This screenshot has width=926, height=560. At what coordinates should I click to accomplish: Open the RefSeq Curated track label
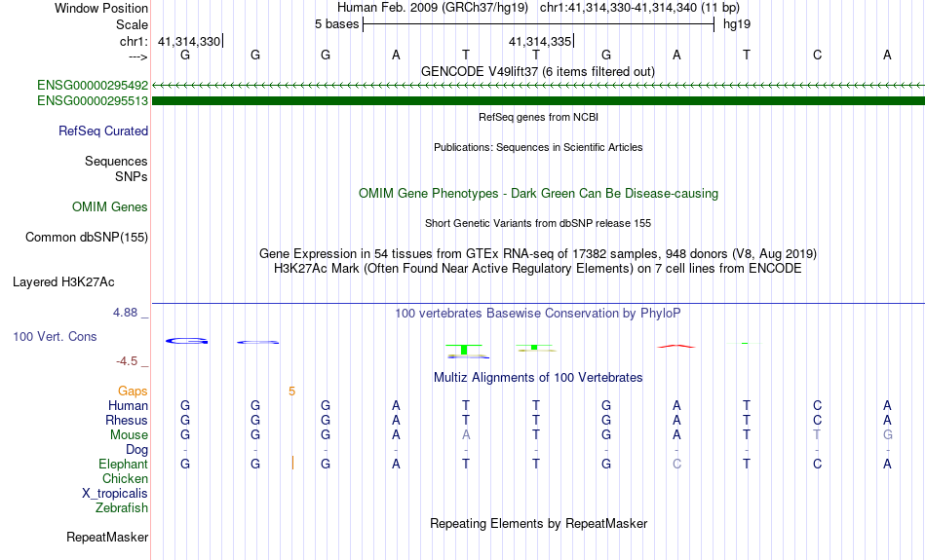click(103, 131)
